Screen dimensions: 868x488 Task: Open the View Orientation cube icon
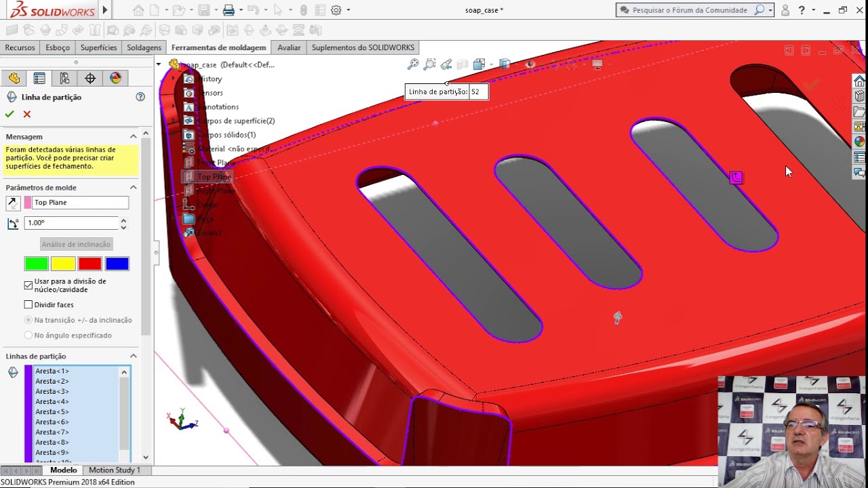coord(479,64)
